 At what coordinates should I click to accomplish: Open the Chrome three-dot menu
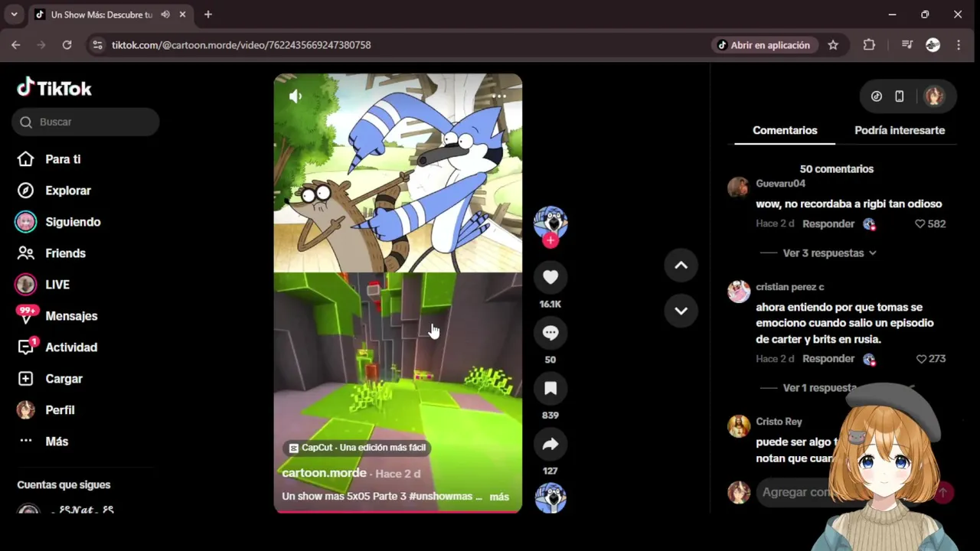coord(959,45)
